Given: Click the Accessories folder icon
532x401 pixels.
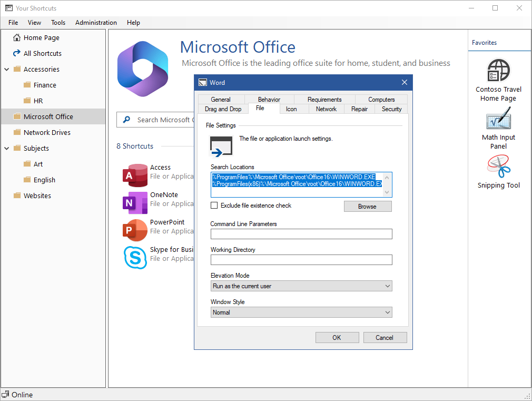Looking at the screenshot, I should click(17, 69).
